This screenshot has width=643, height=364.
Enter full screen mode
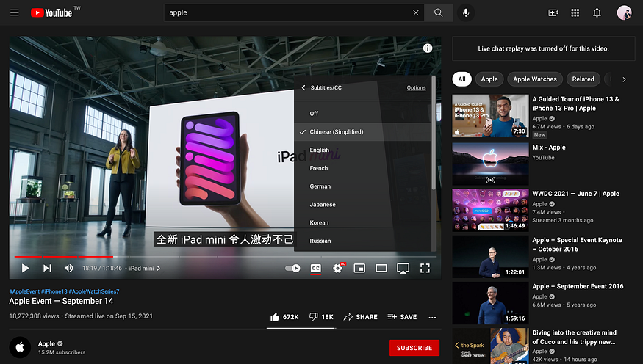[425, 268]
